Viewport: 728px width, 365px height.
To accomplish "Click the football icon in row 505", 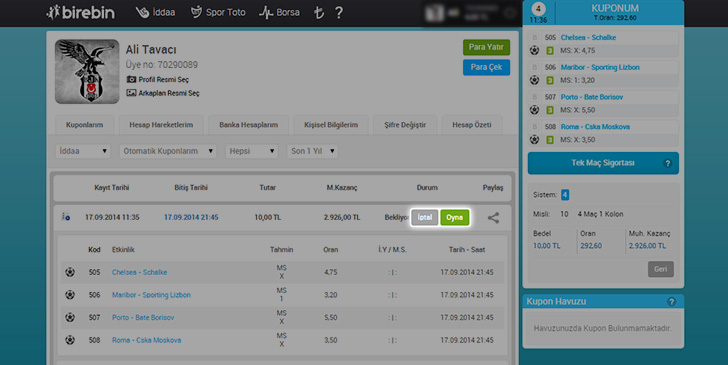I will (x=70, y=272).
